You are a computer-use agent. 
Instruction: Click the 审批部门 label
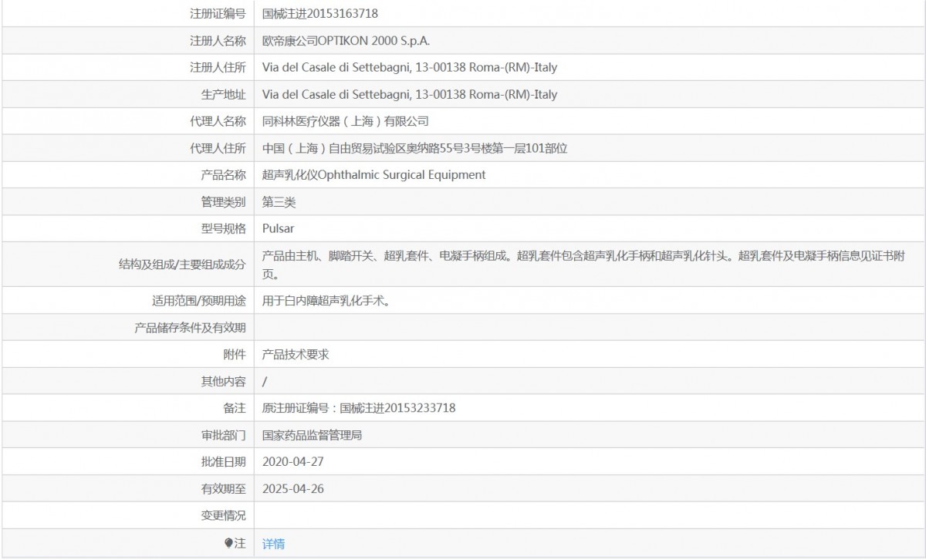click(223, 435)
